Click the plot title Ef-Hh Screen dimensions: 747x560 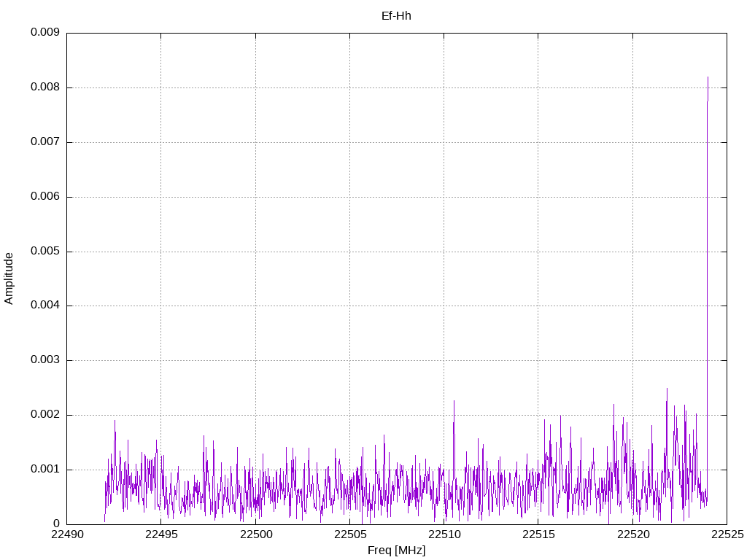(396, 16)
